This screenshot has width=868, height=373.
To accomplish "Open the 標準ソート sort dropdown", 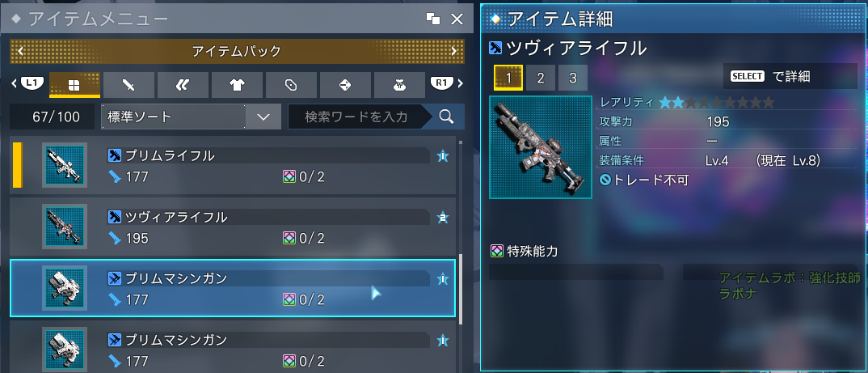I will click(x=191, y=117).
